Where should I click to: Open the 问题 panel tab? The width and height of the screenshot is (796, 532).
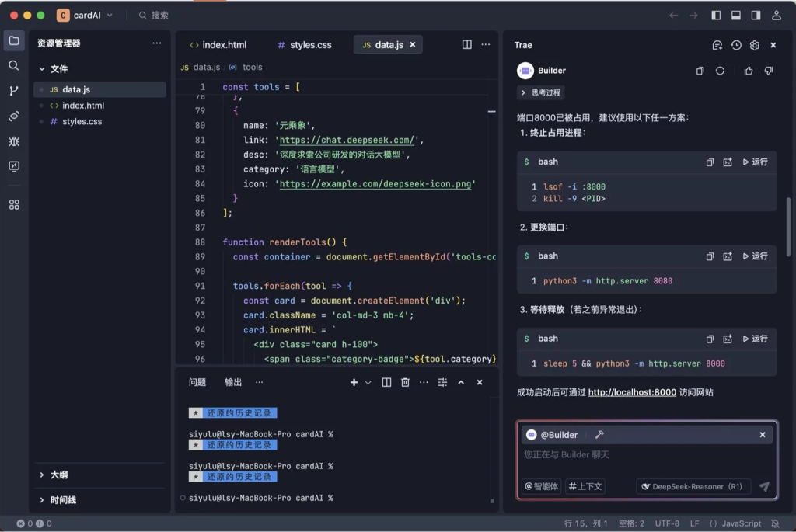(x=197, y=382)
